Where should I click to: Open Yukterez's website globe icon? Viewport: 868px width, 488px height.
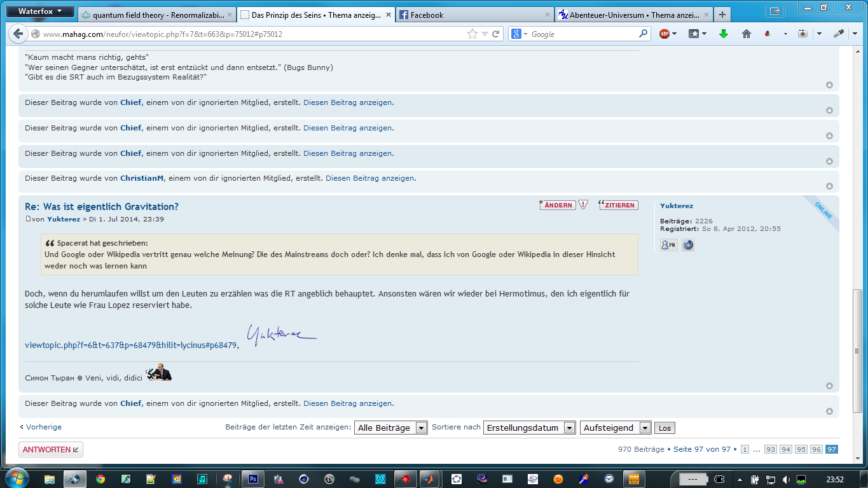point(688,245)
